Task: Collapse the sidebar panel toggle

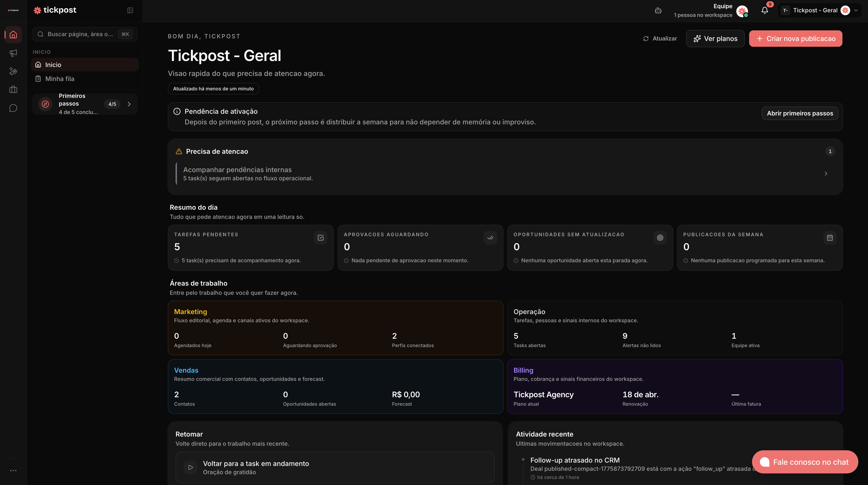Action: 130,10
